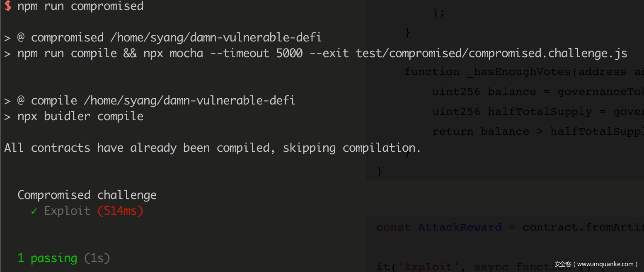Click the gray '(1s)' total time

(97, 258)
